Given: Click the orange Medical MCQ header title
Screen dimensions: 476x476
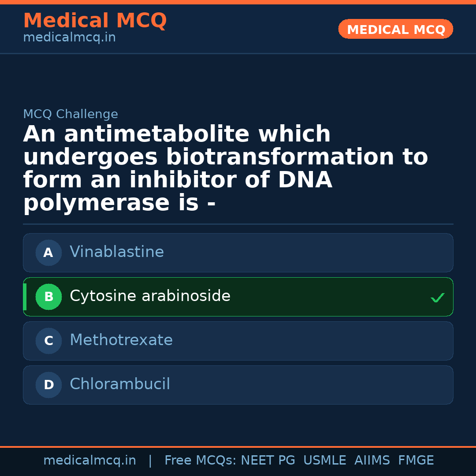Looking at the screenshot, I should point(95,21).
